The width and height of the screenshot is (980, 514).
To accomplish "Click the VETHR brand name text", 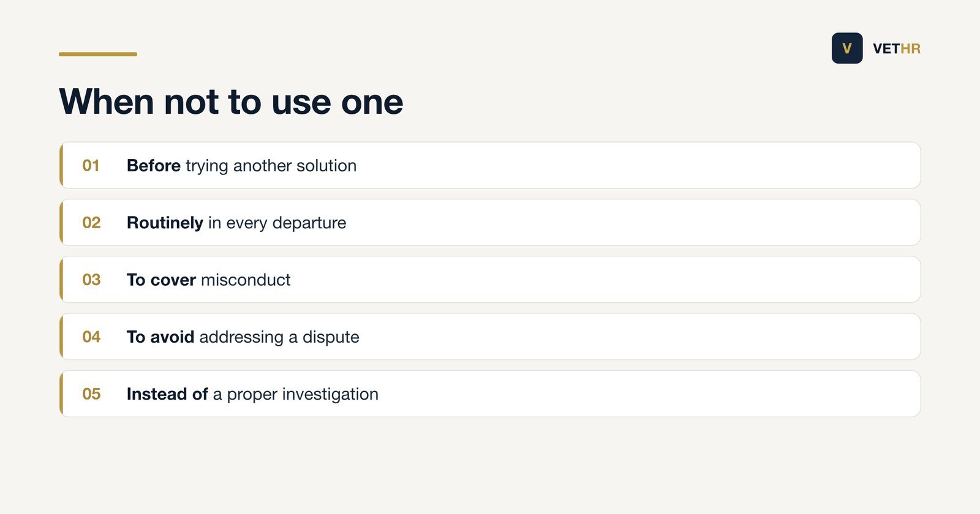I will click(x=897, y=49).
